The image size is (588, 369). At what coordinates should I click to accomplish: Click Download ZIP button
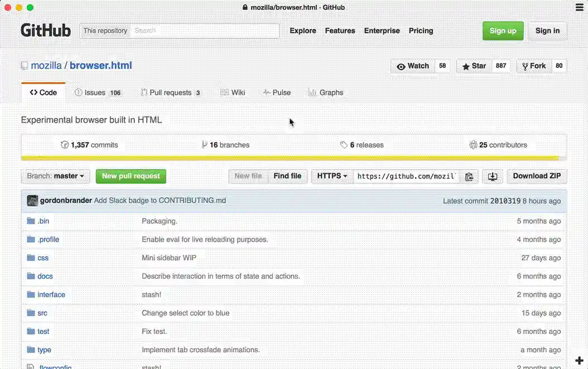point(537,176)
